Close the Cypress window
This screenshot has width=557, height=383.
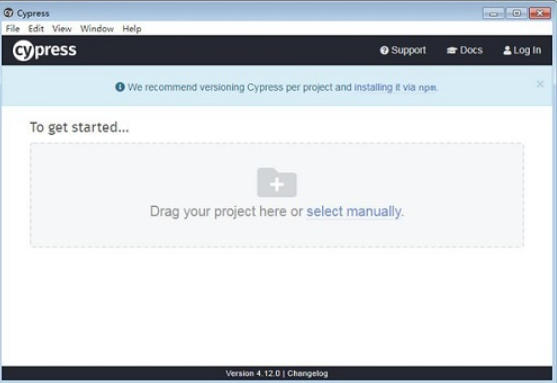(x=540, y=14)
